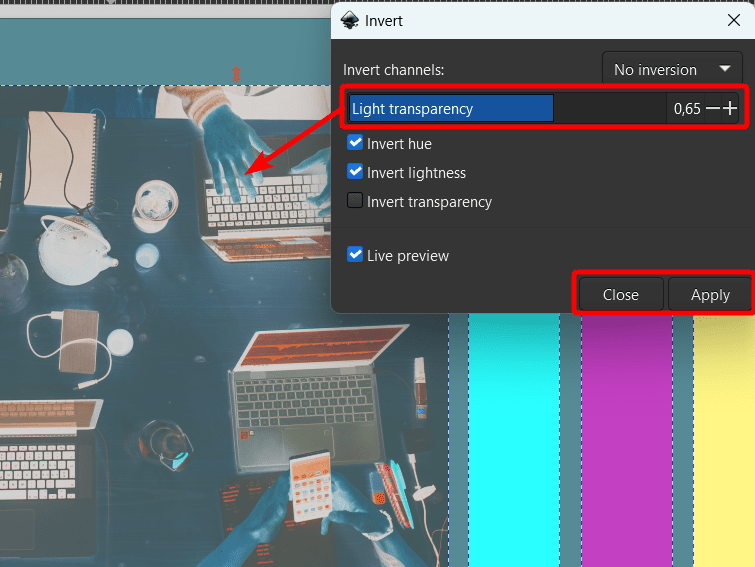755x567 pixels.
Task: Uncheck the Invert lightness checkbox
Action: (355, 172)
